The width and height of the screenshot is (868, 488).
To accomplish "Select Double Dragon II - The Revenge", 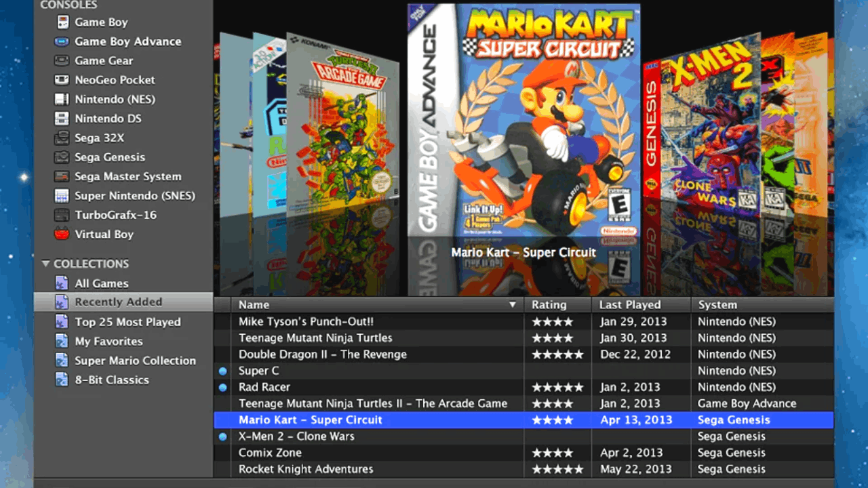I will [524, 354].
